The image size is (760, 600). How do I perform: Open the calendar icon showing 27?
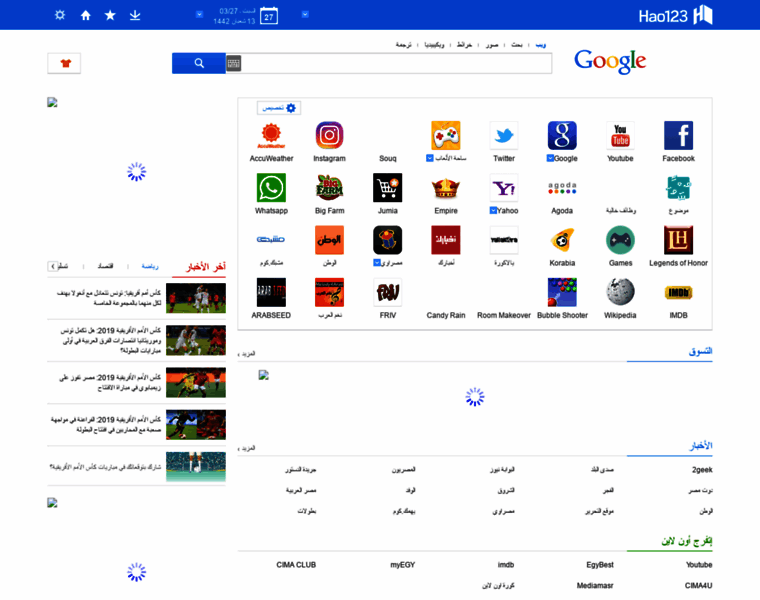pos(269,16)
